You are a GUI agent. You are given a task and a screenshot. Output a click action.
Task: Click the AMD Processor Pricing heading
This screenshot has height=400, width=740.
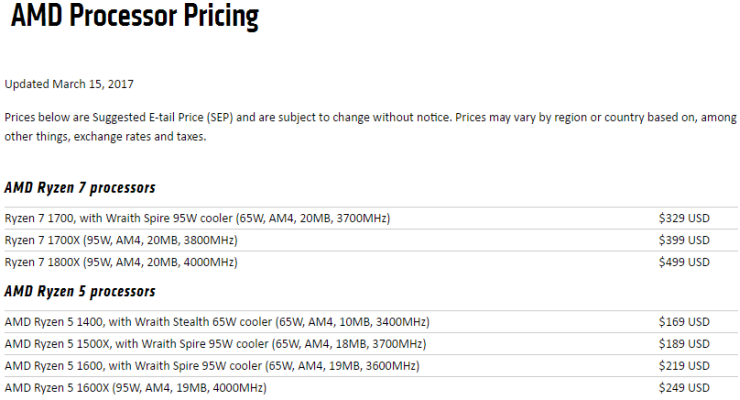tap(135, 16)
